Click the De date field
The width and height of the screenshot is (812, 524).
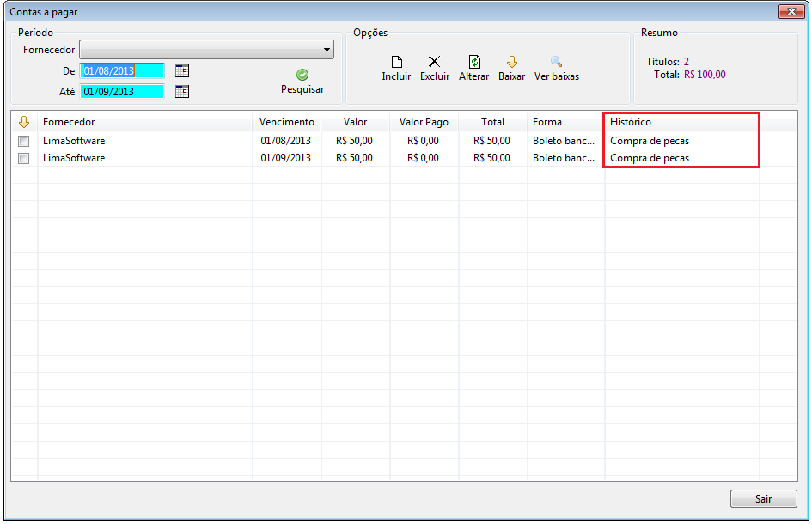[x=122, y=71]
